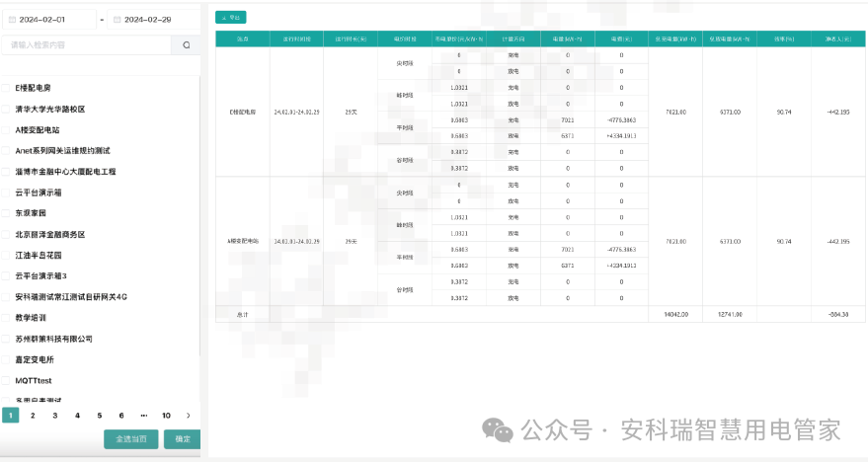Click the 6371.00 total discharge in A楼变配电站 row
Viewport: 868px width, 464px height.
[730, 242]
